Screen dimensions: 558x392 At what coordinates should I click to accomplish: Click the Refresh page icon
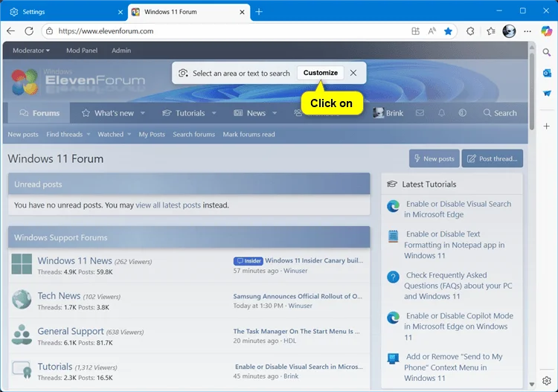pos(29,31)
